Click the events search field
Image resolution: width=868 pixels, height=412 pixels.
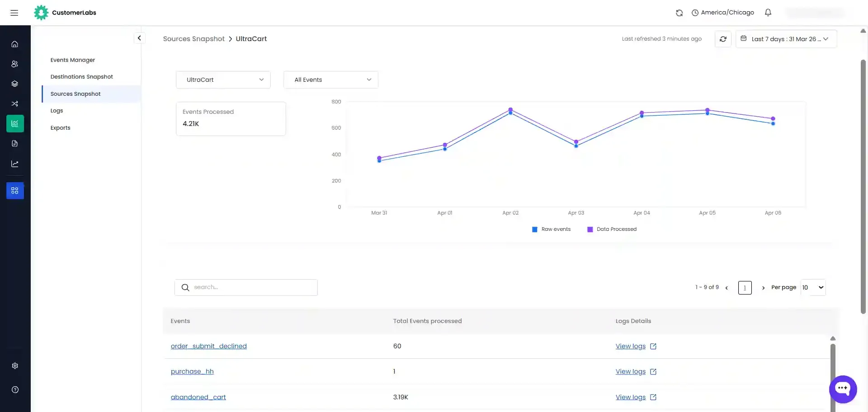246,287
